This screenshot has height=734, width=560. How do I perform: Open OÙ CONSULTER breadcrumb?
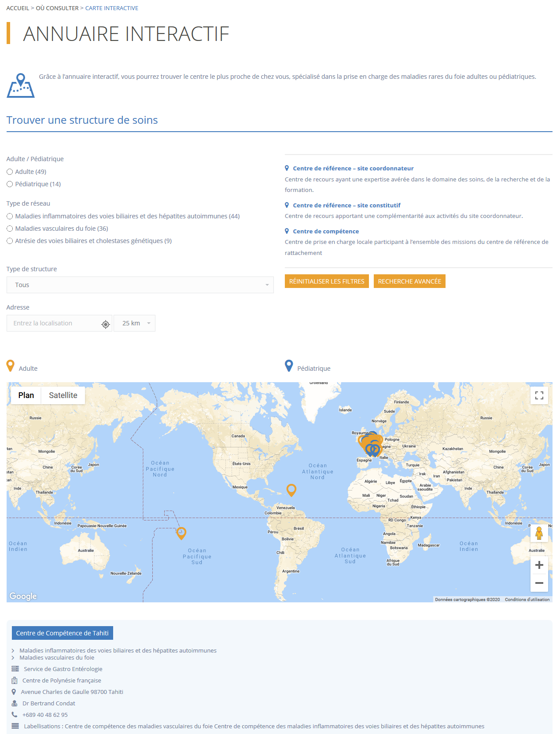click(x=57, y=8)
